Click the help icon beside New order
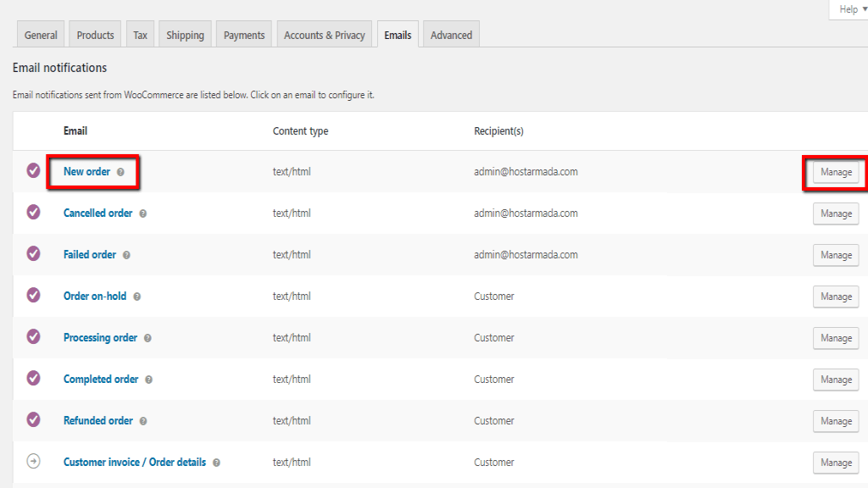This screenshot has width=868, height=488. 120,172
